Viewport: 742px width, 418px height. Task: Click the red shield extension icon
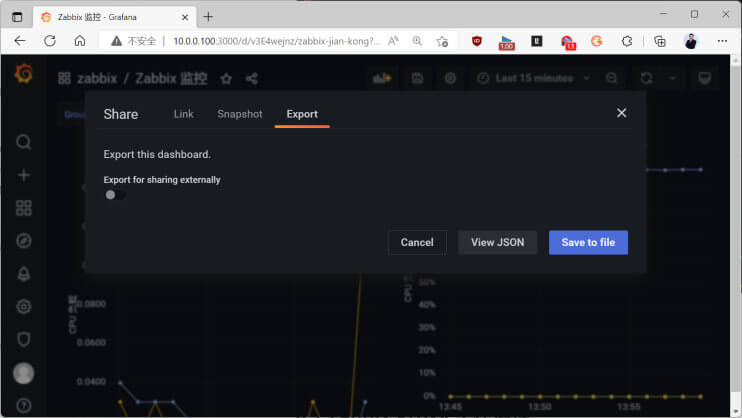[x=477, y=41]
